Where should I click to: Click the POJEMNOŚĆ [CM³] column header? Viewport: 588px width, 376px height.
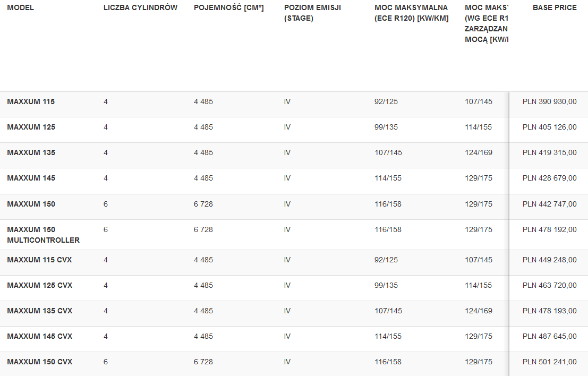point(228,7)
